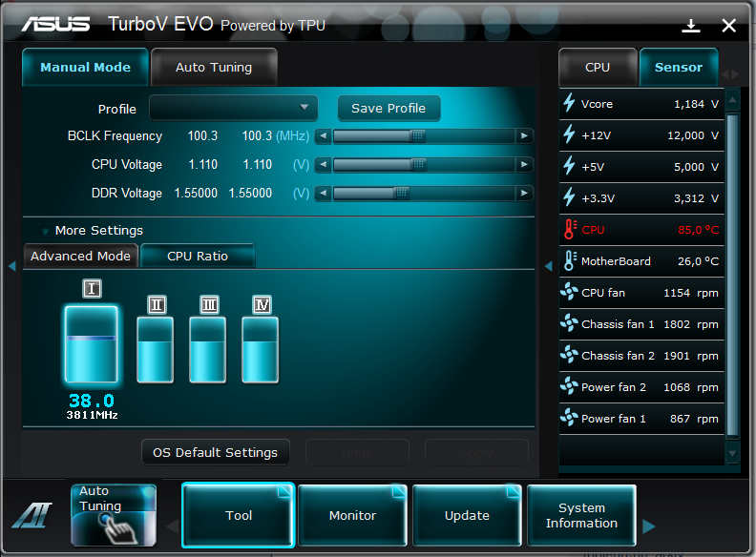Adjust core IV ratio bar
The width and height of the screenshot is (756, 557).
[x=261, y=350]
